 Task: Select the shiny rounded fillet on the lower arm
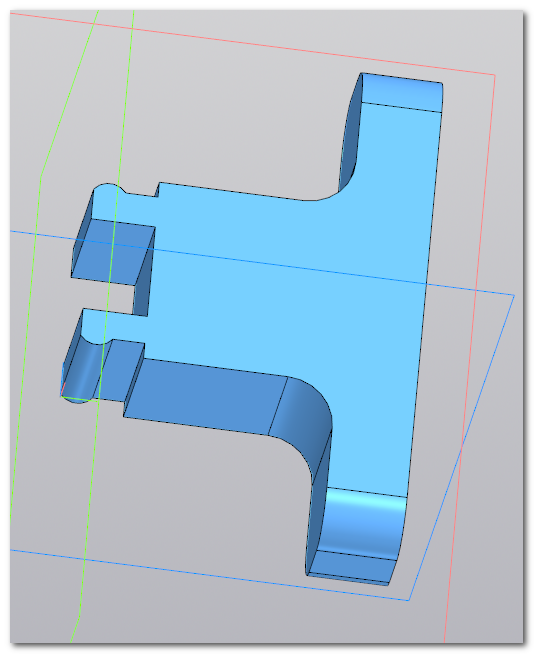(x=362, y=523)
